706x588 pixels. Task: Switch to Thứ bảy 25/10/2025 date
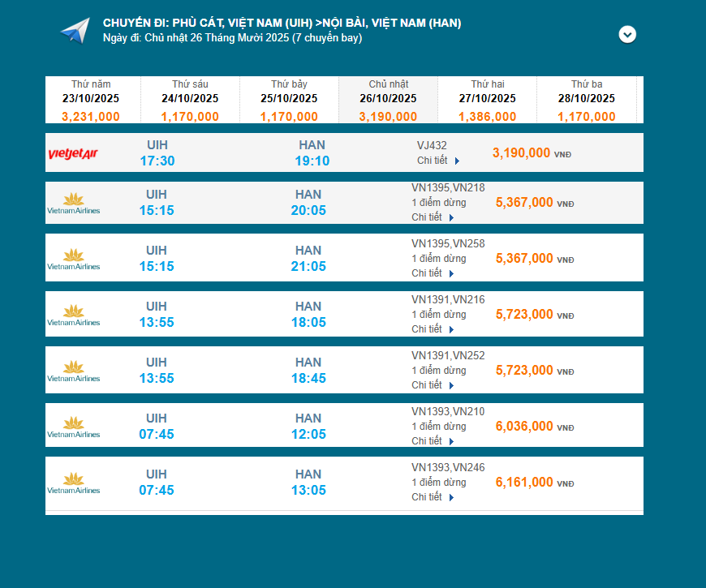click(289, 100)
